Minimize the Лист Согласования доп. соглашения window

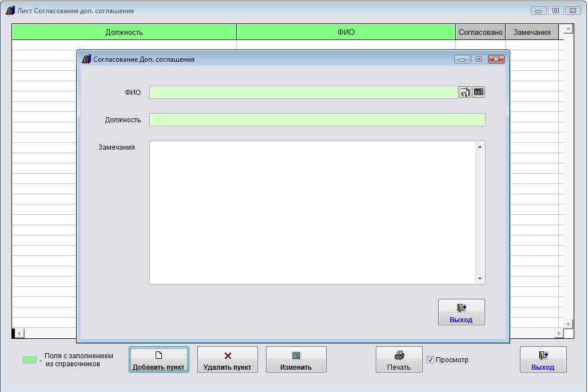click(x=538, y=10)
